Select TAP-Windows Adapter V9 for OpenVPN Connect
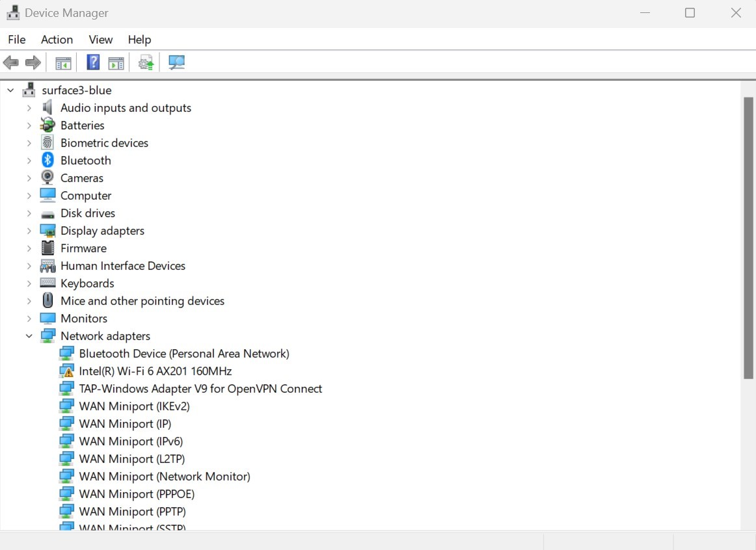The height and width of the screenshot is (550, 756). (x=200, y=389)
